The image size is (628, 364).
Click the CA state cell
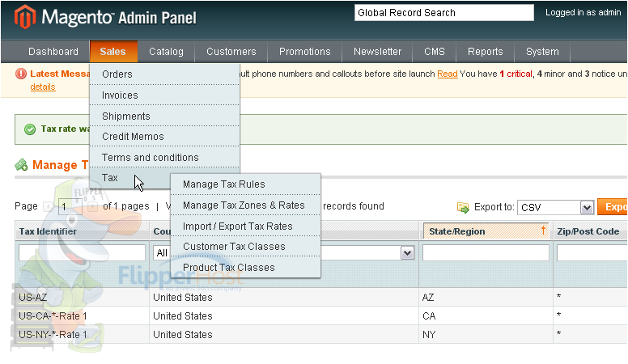[429, 316]
